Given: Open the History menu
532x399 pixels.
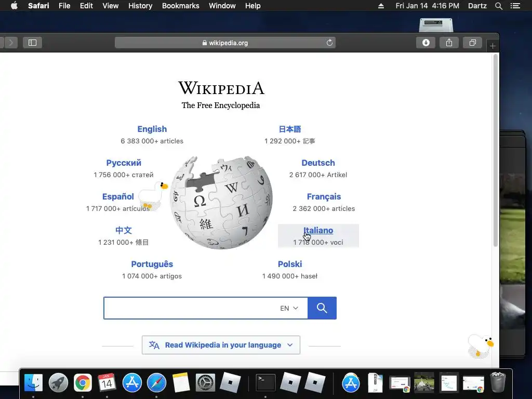Looking at the screenshot, I should tap(140, 6).
